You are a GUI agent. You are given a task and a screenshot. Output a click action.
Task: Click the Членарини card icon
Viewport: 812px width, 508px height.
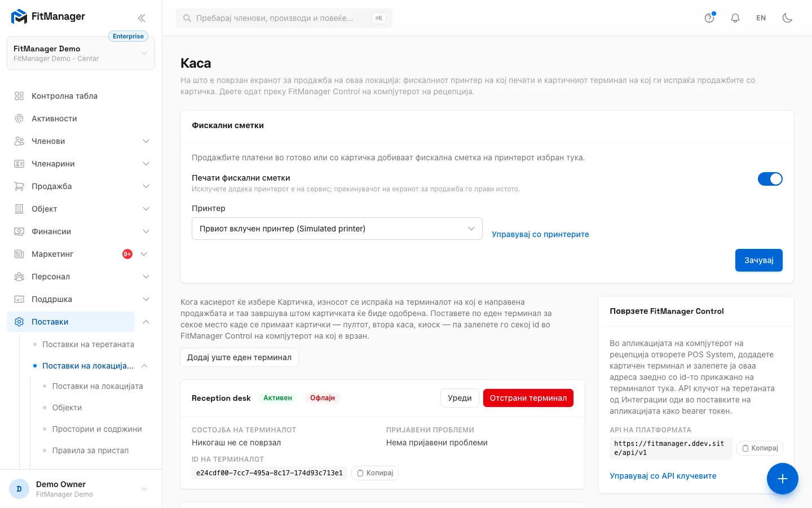[19, 164]
